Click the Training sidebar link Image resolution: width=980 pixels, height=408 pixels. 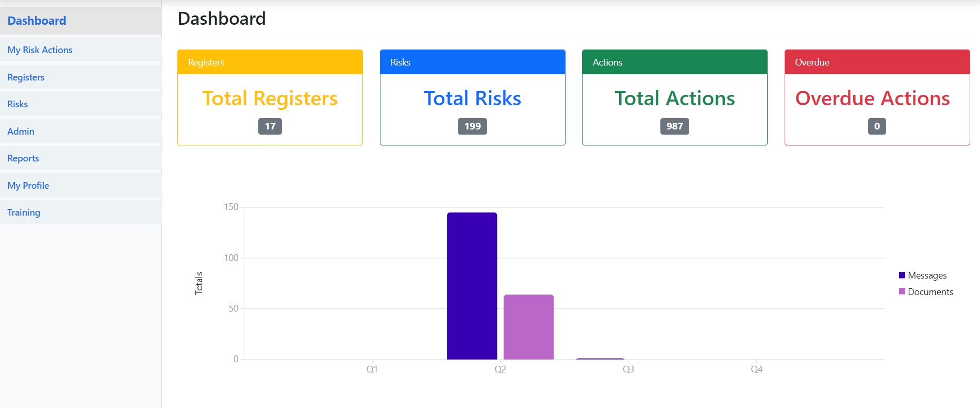(24, 213)
